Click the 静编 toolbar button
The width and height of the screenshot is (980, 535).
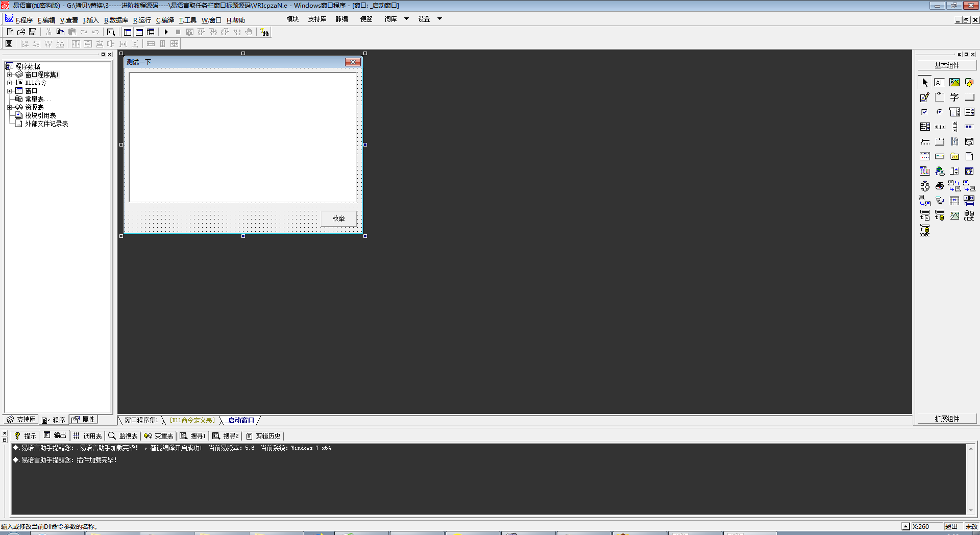click(341, 19)
